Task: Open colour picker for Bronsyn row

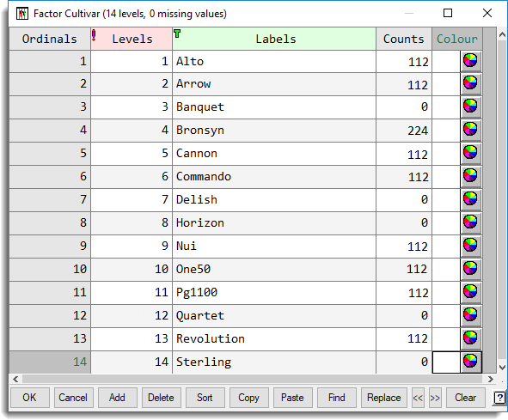Action: tap(471, 130)
